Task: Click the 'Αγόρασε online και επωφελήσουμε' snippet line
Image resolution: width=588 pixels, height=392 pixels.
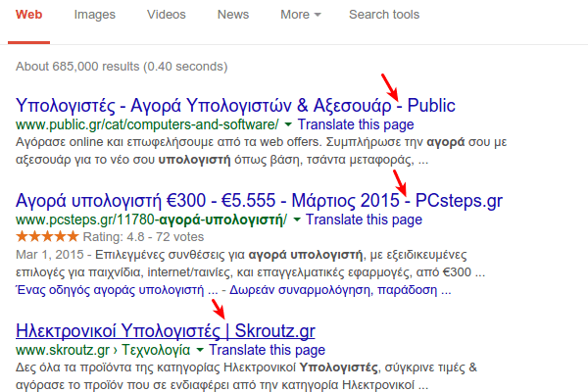Action: coord(261,142)
